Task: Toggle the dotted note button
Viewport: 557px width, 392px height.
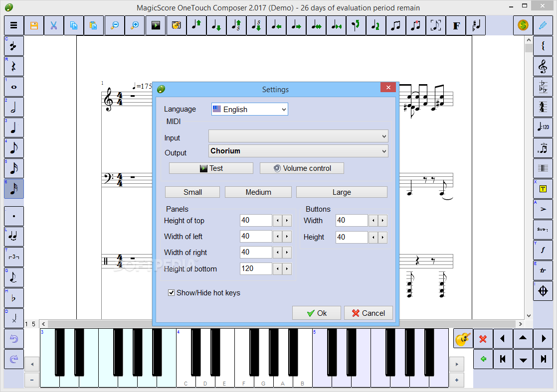Action: pyautogui.click(x=14, y=216)
